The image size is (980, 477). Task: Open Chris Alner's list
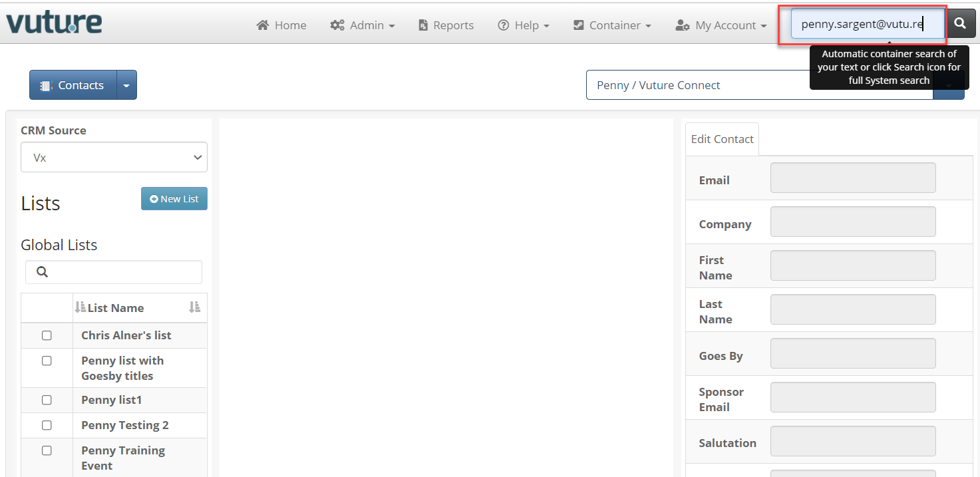click(126, 335)
